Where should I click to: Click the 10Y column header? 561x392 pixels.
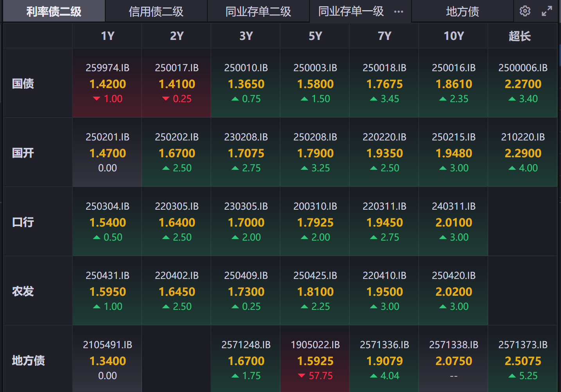[x=453, y=36]
